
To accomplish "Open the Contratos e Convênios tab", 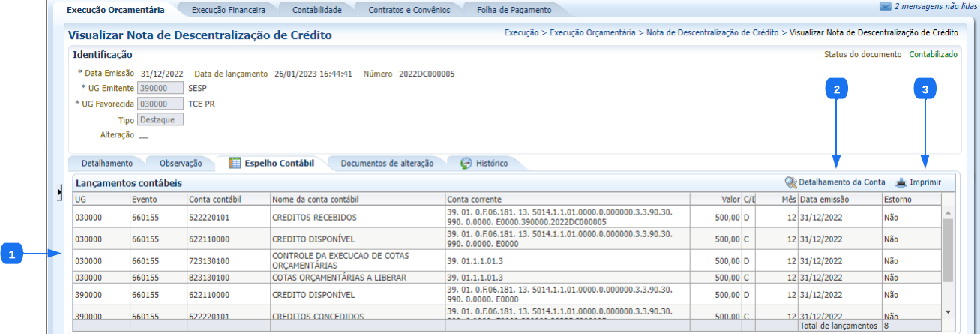I will point(409,10).
